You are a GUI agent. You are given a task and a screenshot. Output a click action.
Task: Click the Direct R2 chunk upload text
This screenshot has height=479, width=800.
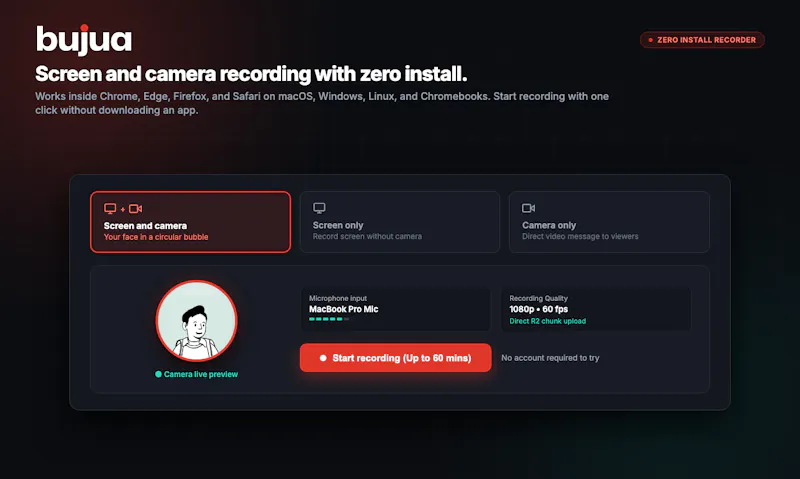[547, 321]
